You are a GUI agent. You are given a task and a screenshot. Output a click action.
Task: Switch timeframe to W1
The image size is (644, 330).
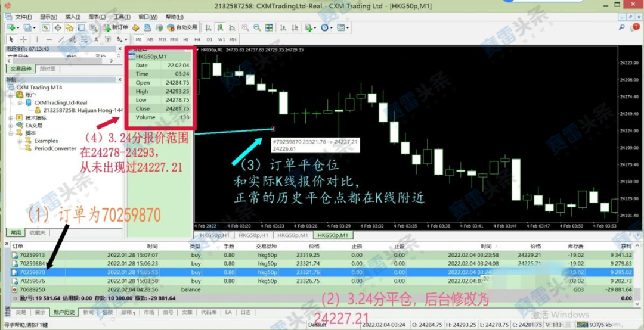[x=221, y=39]
